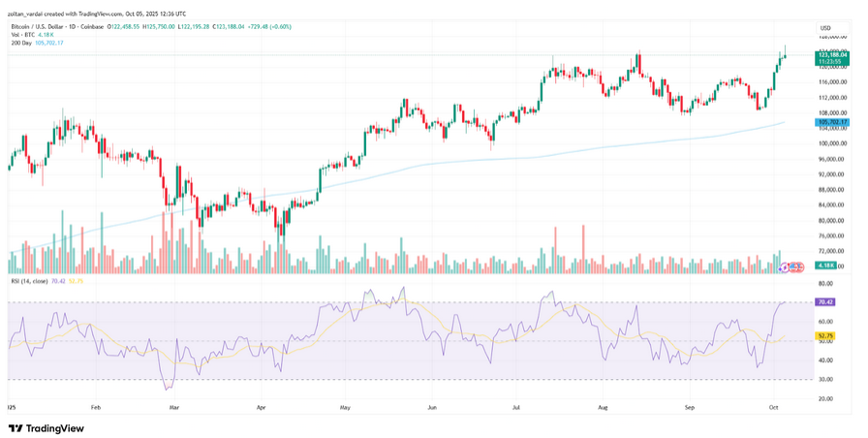Click the green current price label 123,188.04
The width and height of the screenshot is (868, 438).
click(832, 60)
